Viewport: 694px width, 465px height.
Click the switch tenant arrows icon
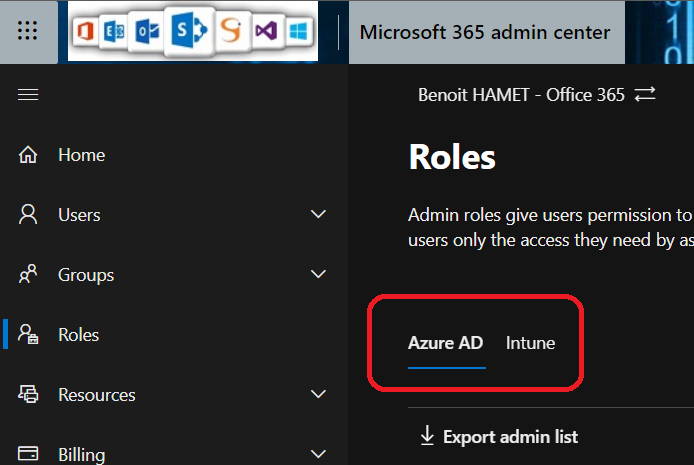point(646,95)
